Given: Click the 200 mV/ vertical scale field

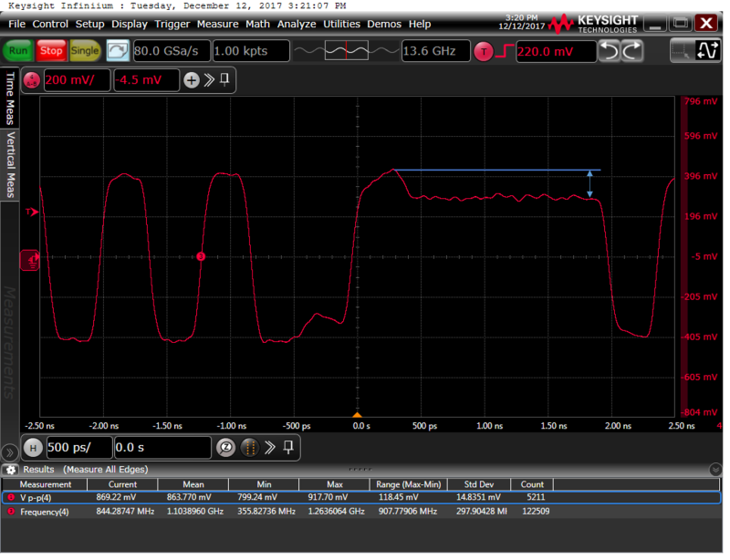Looking at the screenshot, I should [x=77, y=80].
